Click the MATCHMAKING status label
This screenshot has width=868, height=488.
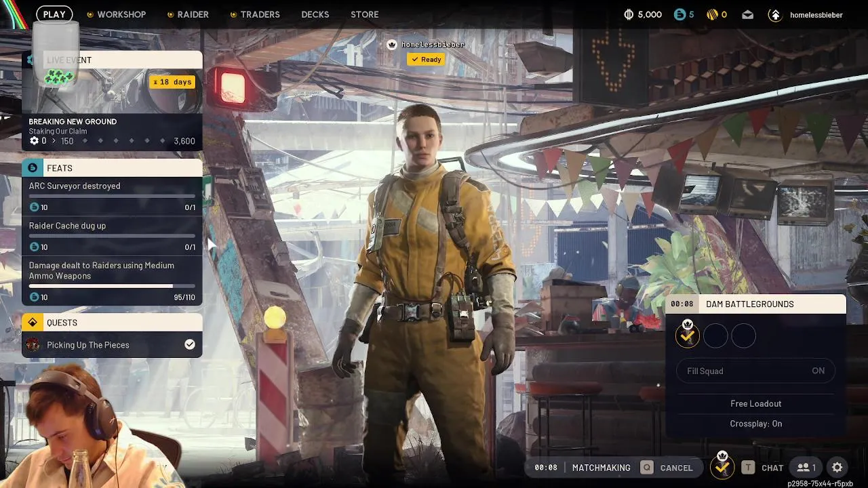tap(601, 468)
